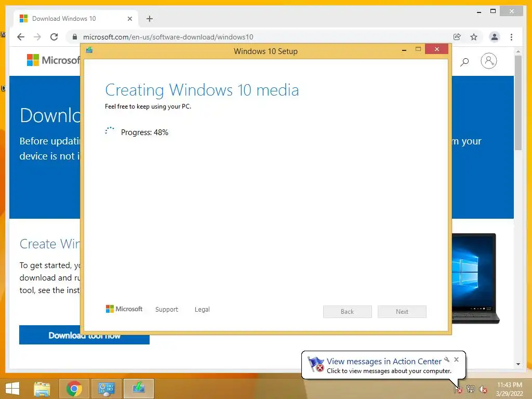The image size is (532, 399).
Task: Open the Chrome profile avatar menu
Action: 495,37
